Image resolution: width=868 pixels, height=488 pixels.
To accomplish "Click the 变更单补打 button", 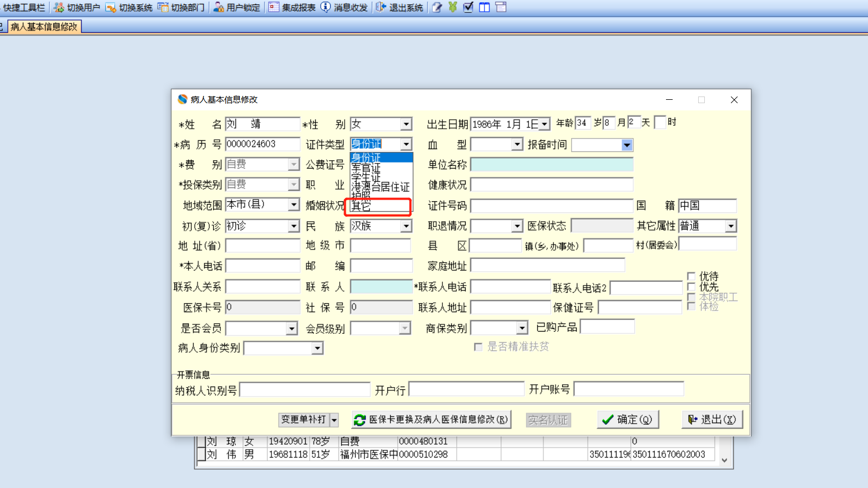I will pyautogui.click(x=304, y=420).
